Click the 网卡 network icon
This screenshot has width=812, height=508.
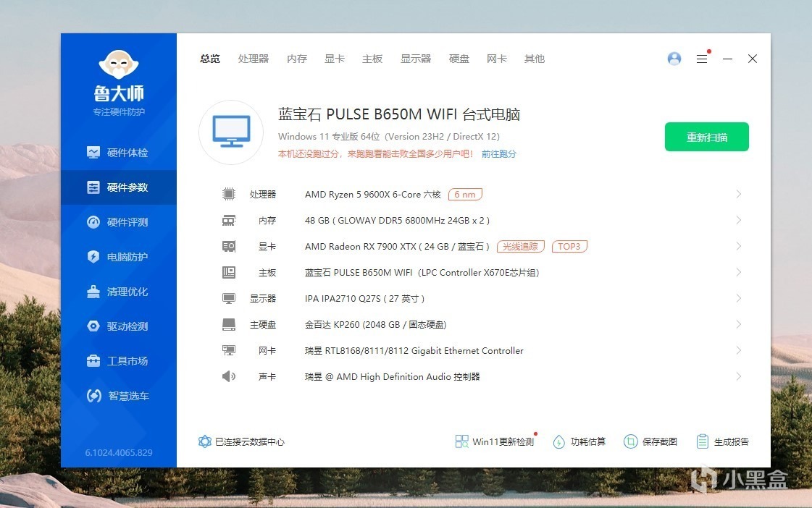click(x=228, y=350)
